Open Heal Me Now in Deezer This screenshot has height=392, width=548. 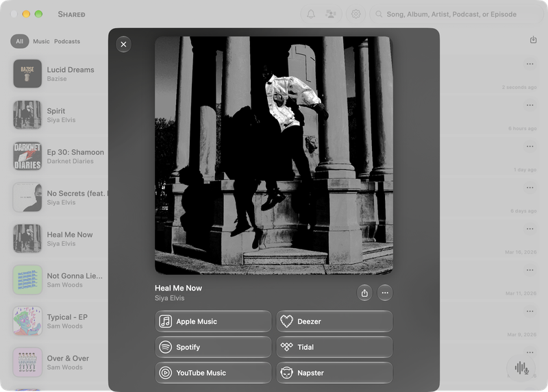click(x=334, y=321)
